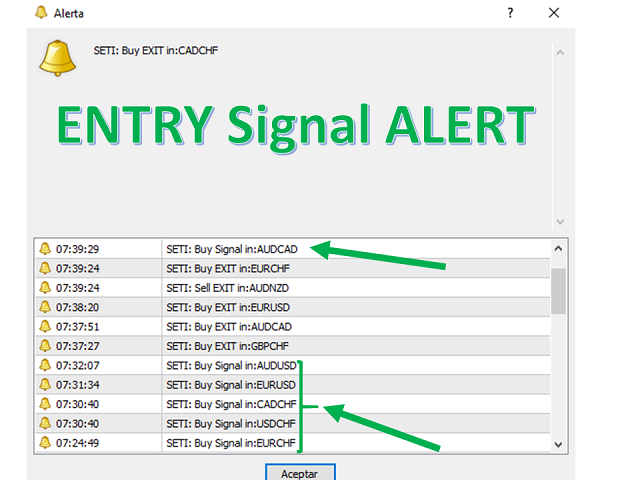Select 'SETI: Buy Signal in:EURUSD' alert entry
This screenshot has width=640, height=480.
tap(231, 385)
